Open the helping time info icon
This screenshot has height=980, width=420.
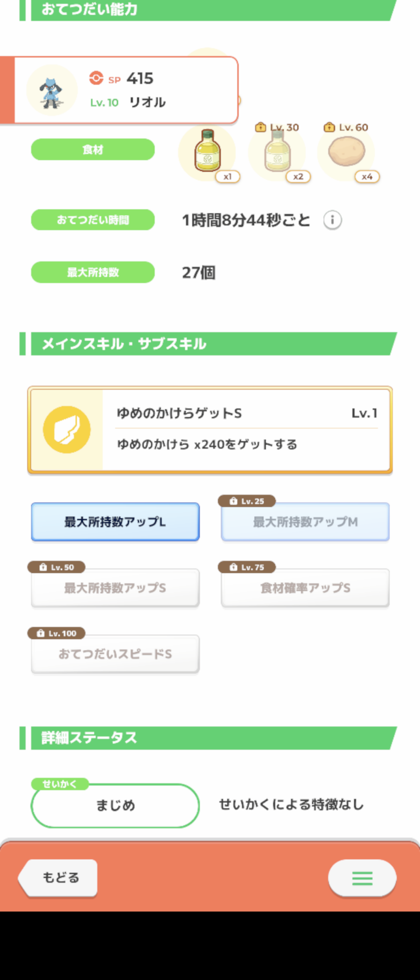332,220
